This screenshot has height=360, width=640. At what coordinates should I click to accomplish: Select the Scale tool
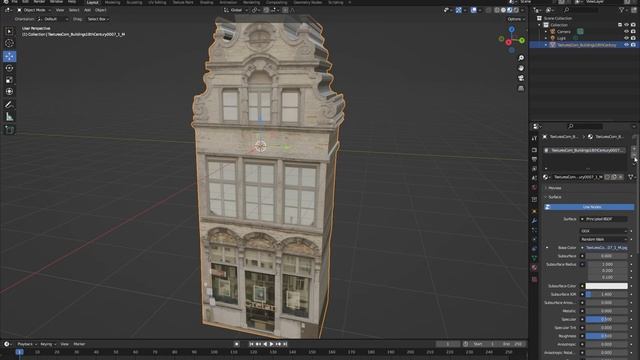click(x=9, y=80)
